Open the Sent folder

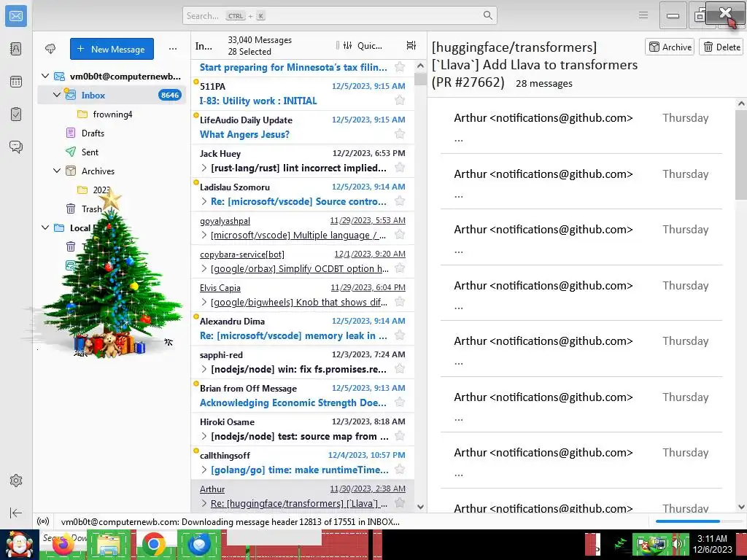[x=112, y=152]
